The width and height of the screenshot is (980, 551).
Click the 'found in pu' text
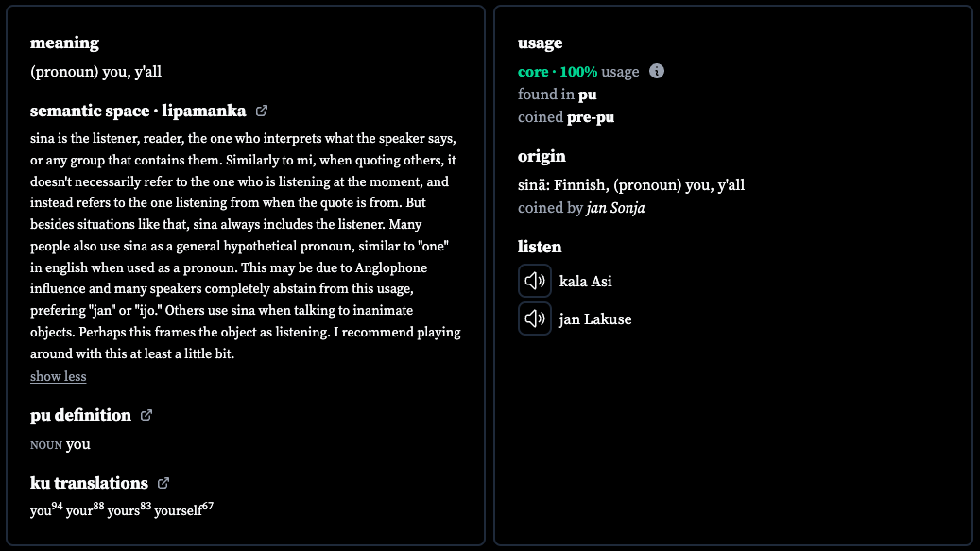coord(557,95)
